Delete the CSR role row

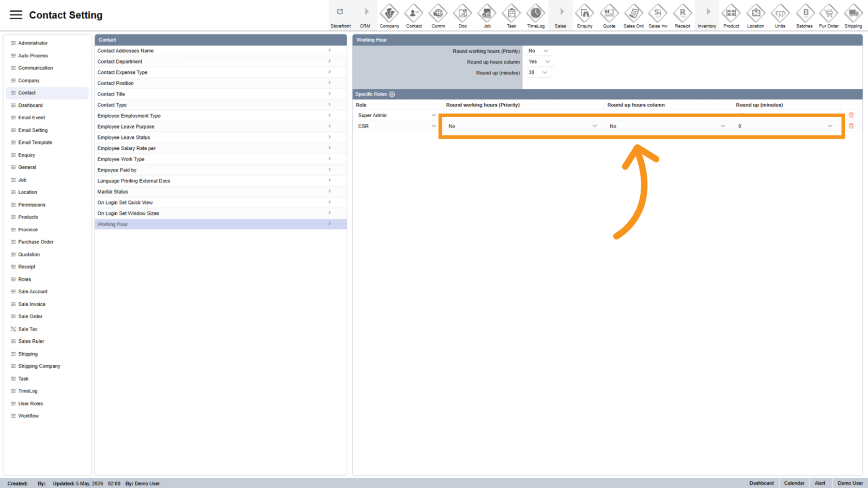[851, 126]
